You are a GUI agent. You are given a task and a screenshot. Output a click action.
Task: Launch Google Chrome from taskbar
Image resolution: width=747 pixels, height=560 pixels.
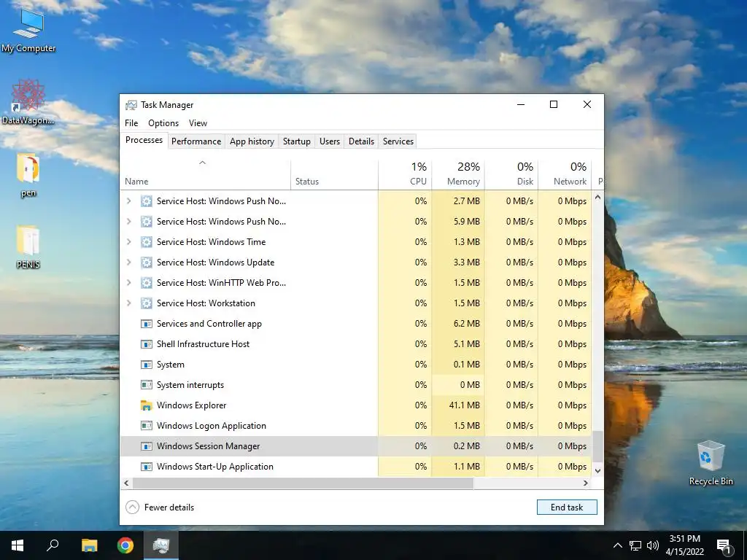(x=125, y=545)
